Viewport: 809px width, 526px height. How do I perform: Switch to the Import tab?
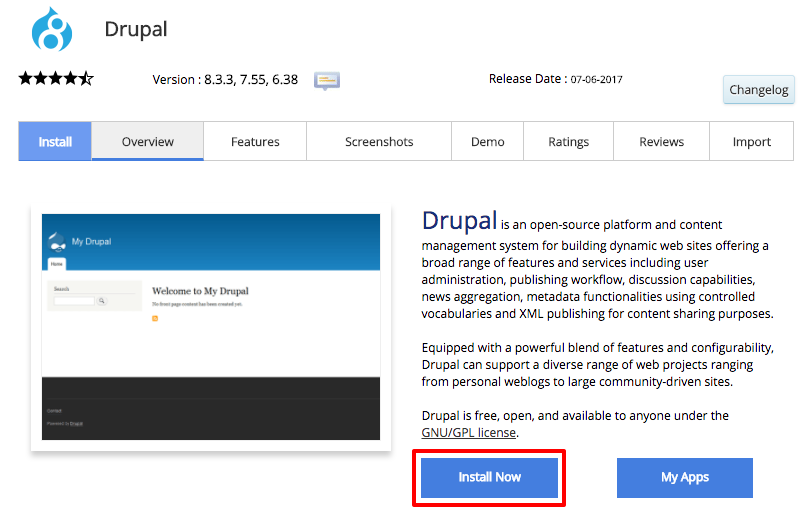pyautogui.click(x=751, y=141)
